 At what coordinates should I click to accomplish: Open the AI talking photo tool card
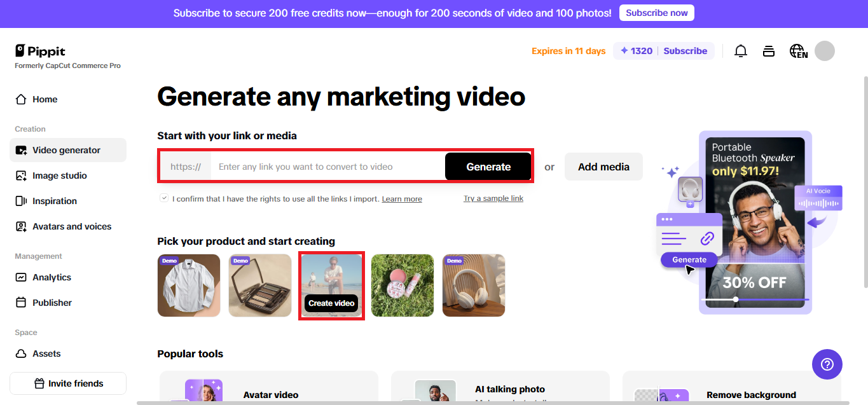pos(500,388)
